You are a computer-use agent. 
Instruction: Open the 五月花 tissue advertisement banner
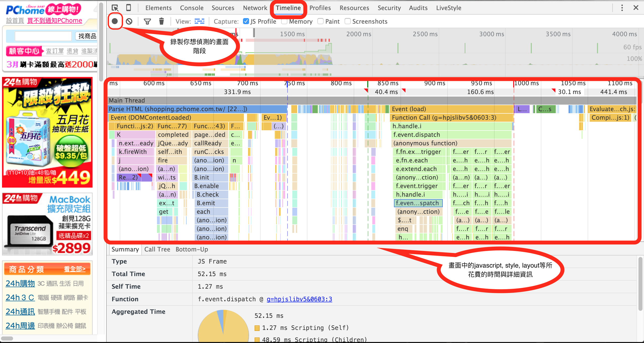[x=47, y=132]
